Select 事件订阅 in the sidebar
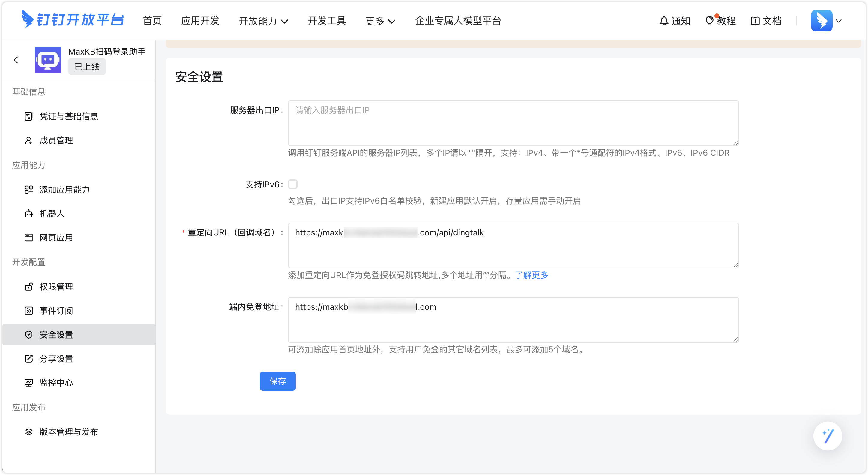Screen dimensions: 868x475 pos(56,311)
